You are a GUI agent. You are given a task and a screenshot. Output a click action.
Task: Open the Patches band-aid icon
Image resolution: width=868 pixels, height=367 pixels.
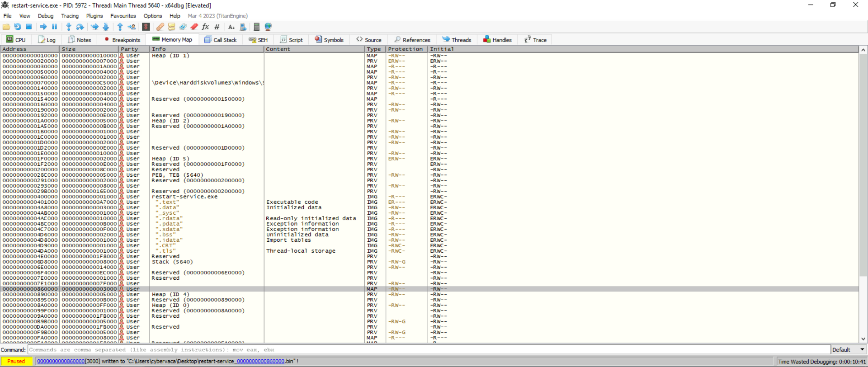coord(160,27)
